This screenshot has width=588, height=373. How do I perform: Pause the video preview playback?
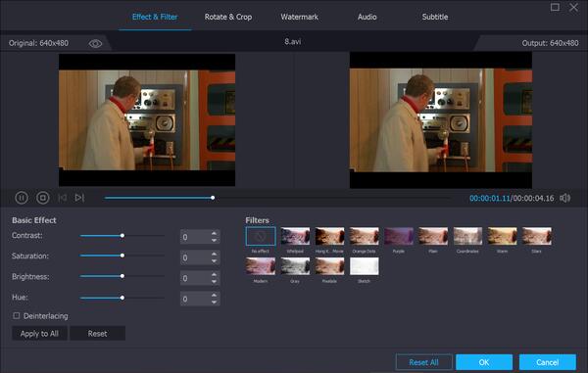22,198
